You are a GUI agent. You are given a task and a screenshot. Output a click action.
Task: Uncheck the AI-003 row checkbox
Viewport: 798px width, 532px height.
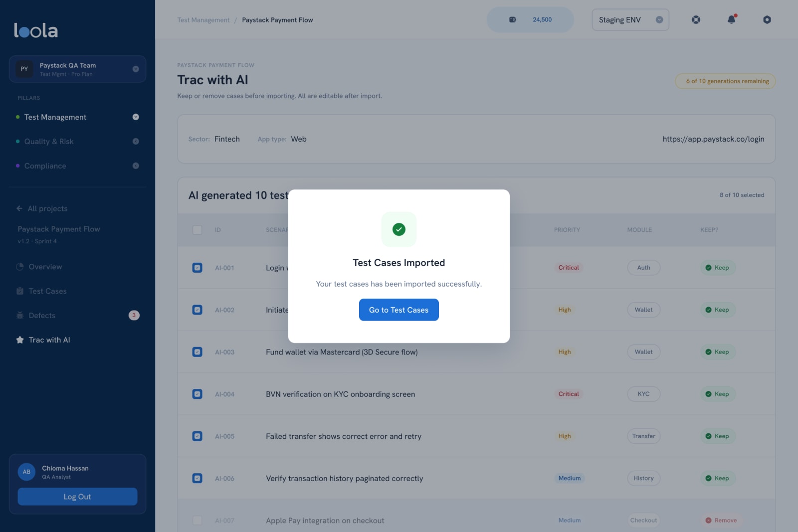click(198, 352)
